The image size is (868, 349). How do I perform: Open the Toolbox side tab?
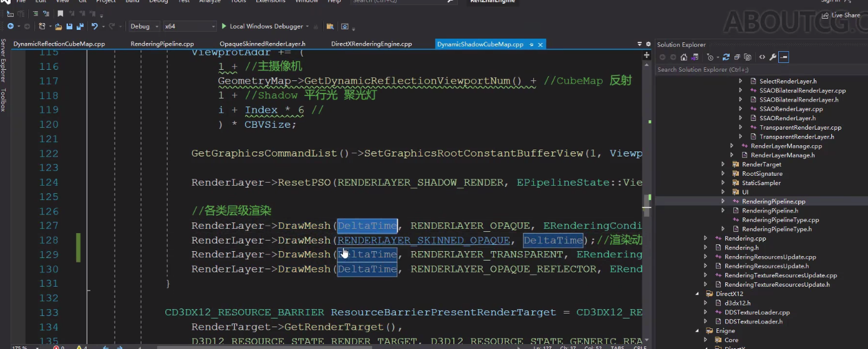pyautogui.click(x=3, y=99)
